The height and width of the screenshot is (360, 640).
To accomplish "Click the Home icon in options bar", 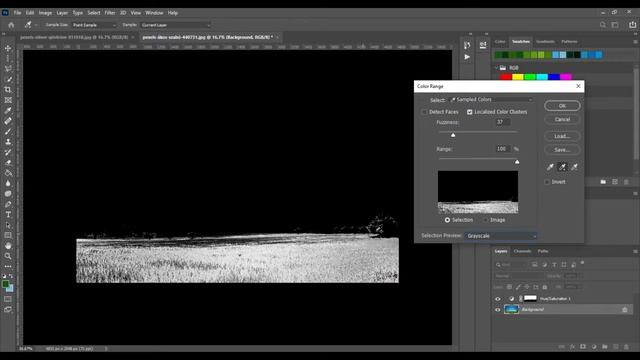I will (11, 25).
